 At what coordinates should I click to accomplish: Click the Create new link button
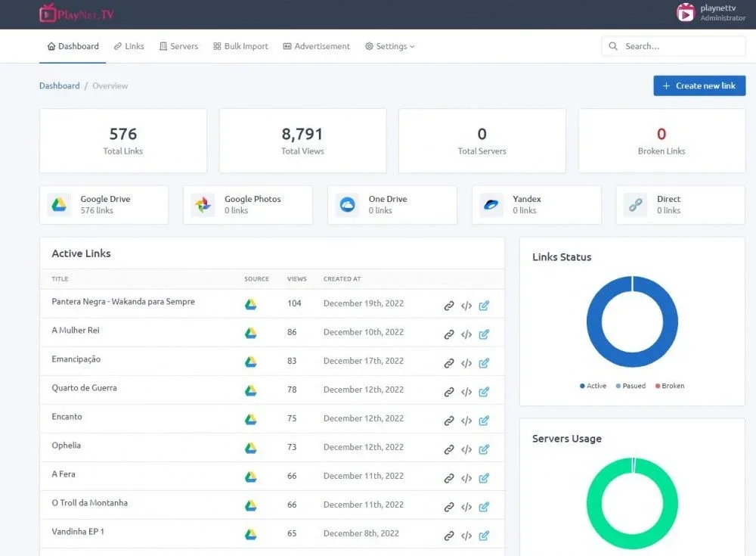[699, 85]
